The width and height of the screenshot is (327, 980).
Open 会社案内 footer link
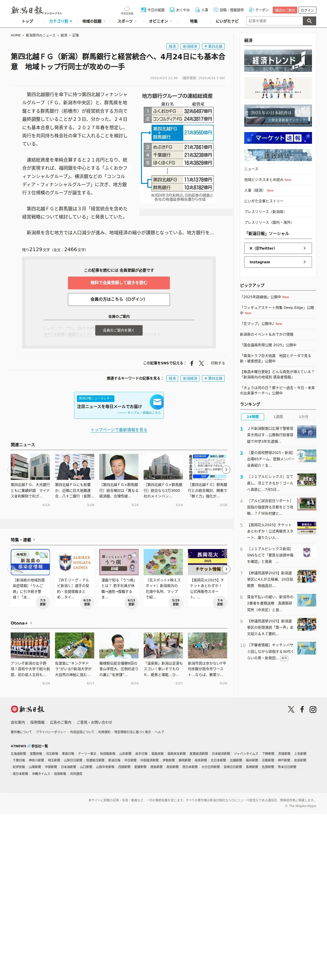(x=18, y=723)
